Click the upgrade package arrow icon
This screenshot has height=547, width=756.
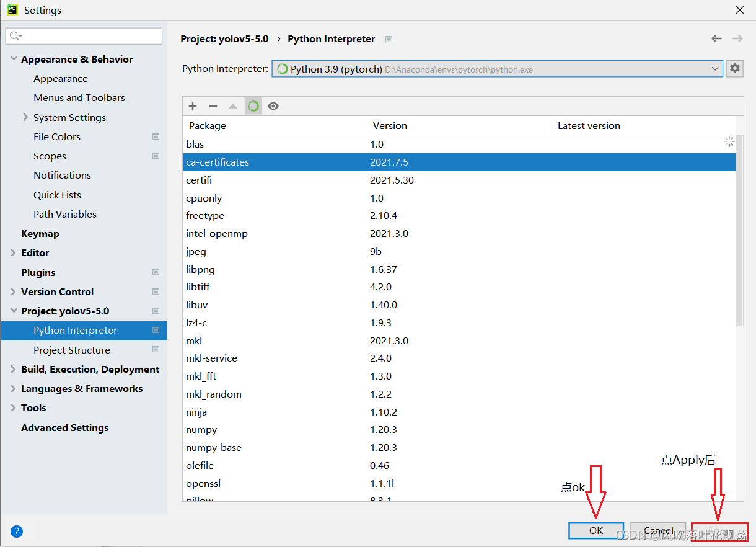[x=233, y=106]
